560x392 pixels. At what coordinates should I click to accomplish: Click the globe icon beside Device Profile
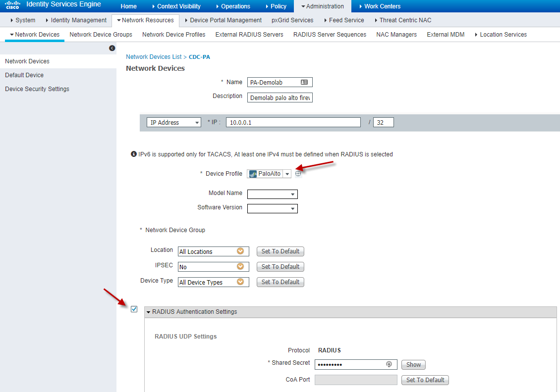[x=298, y=174]
